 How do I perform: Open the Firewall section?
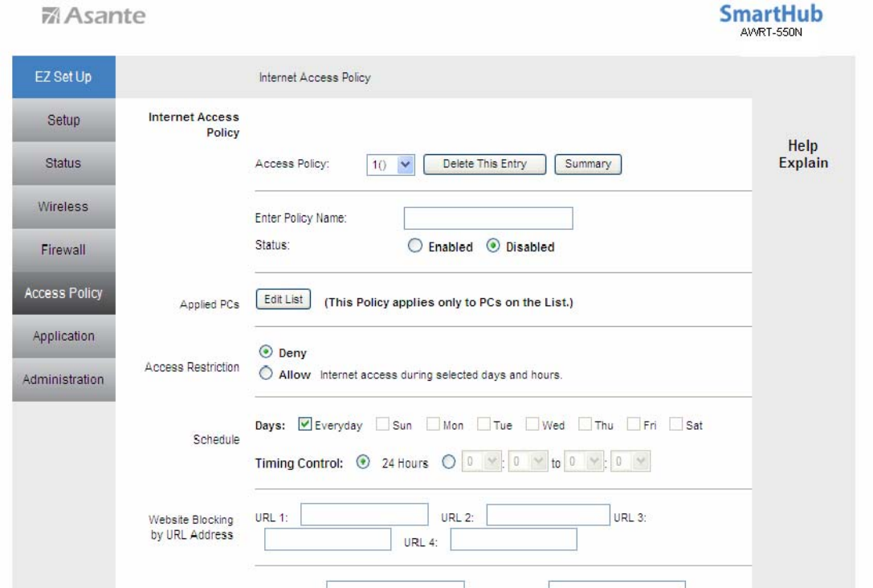tap(63, 250)
